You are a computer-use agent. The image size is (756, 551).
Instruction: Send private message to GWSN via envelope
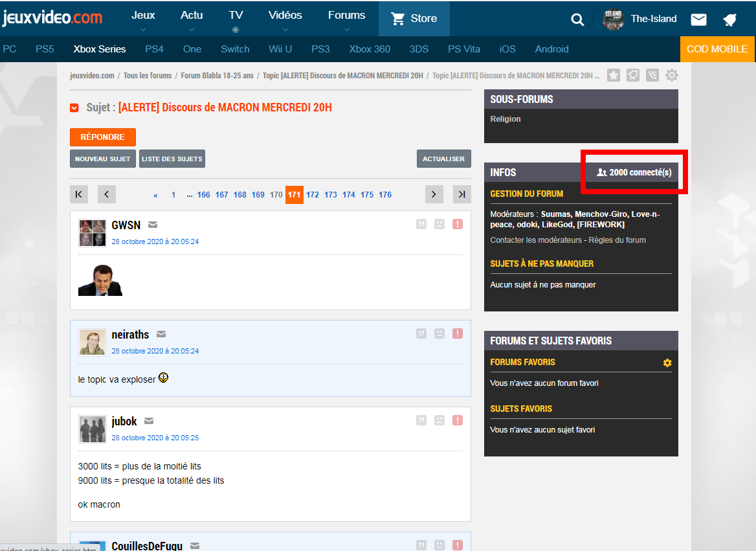(153, 225)
